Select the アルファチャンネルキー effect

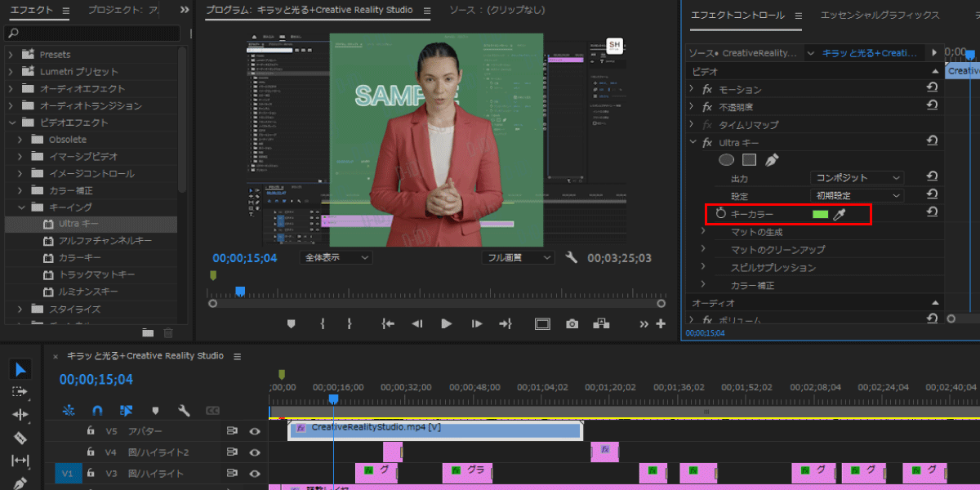point(105,241)
